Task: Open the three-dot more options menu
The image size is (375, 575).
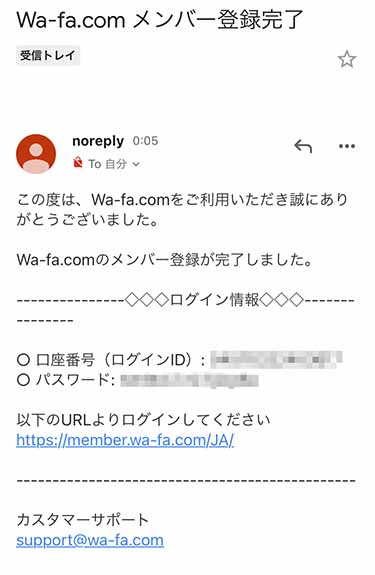Action: 346,146
